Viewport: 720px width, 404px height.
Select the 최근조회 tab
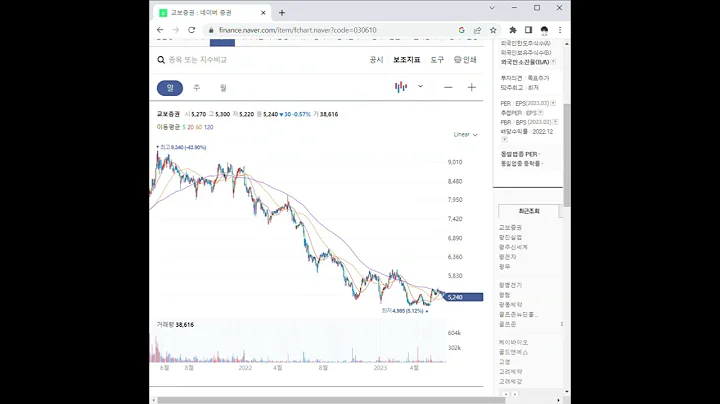point(529,211)
